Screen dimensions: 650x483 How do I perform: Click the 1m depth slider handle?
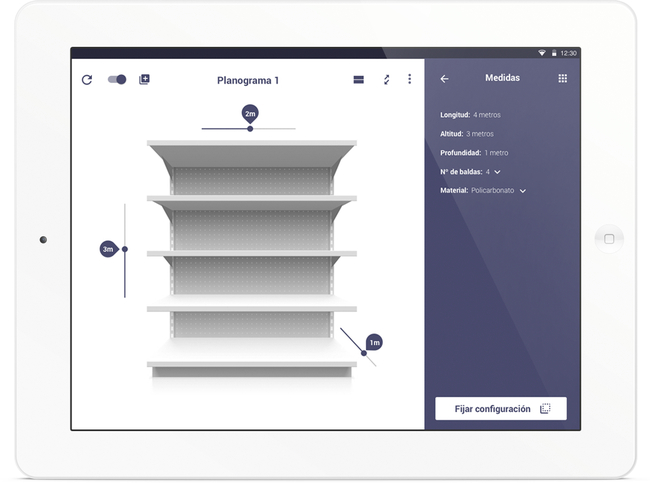tap(364, 353)
